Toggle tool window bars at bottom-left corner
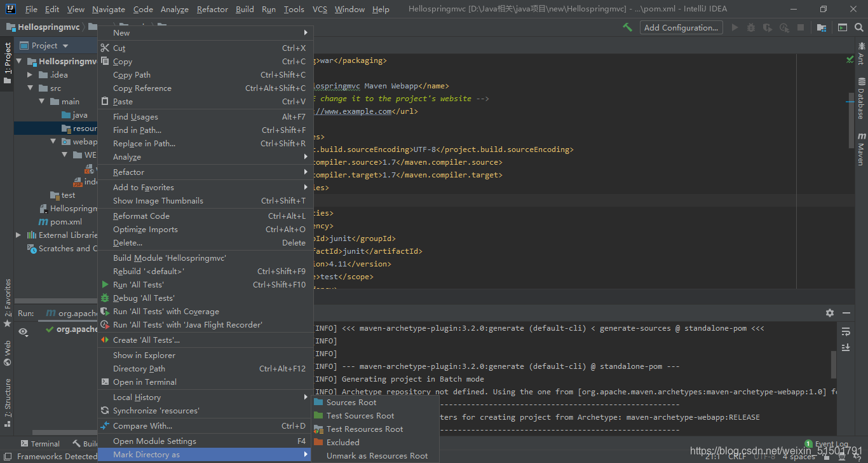The height and width of the screenshot is (463, 868). click(x=6, y=456)
